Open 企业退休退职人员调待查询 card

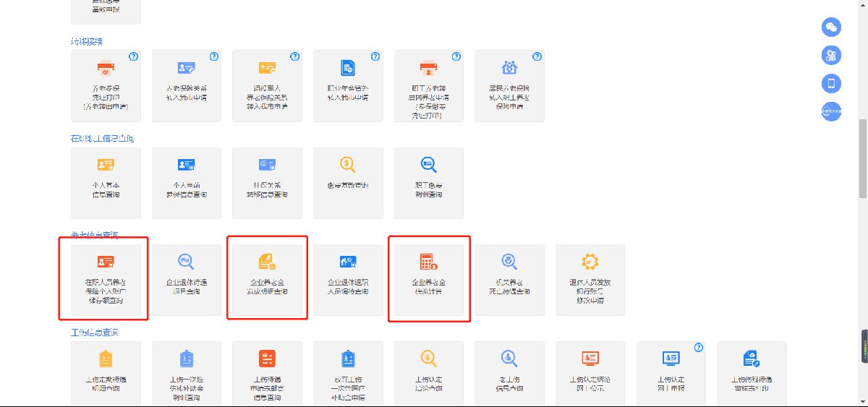348,279
